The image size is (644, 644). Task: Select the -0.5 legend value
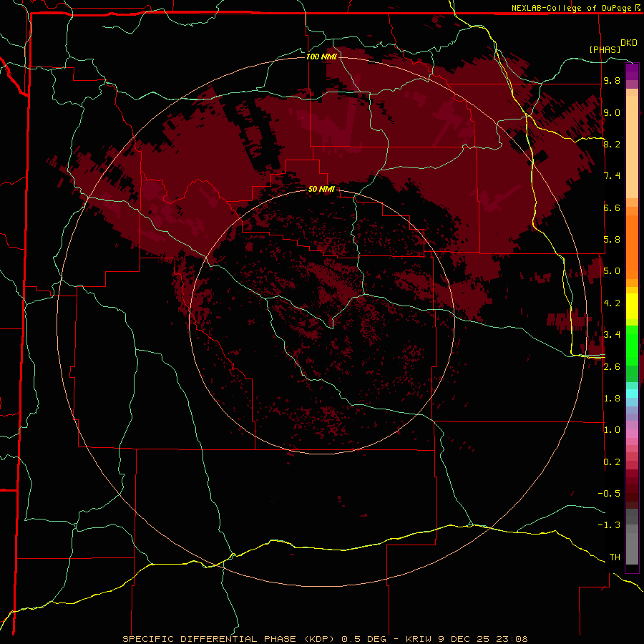609,494
